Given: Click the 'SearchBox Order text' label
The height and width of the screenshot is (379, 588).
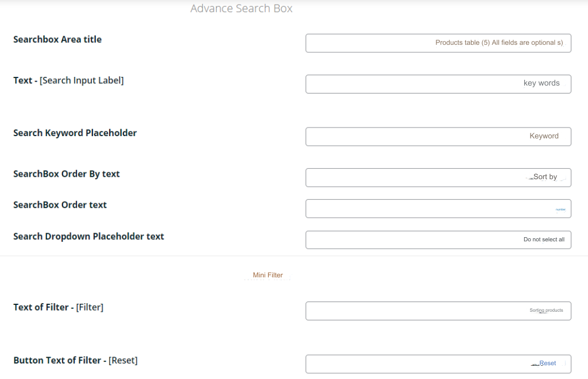Looking at the screenshot, I should click(x=60, y=205).
